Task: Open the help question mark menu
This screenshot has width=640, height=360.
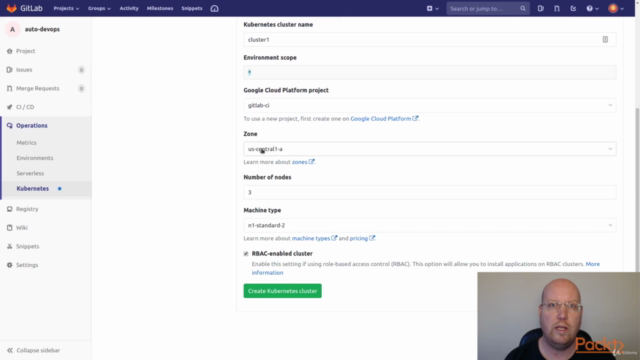Action: coord(592,8)
